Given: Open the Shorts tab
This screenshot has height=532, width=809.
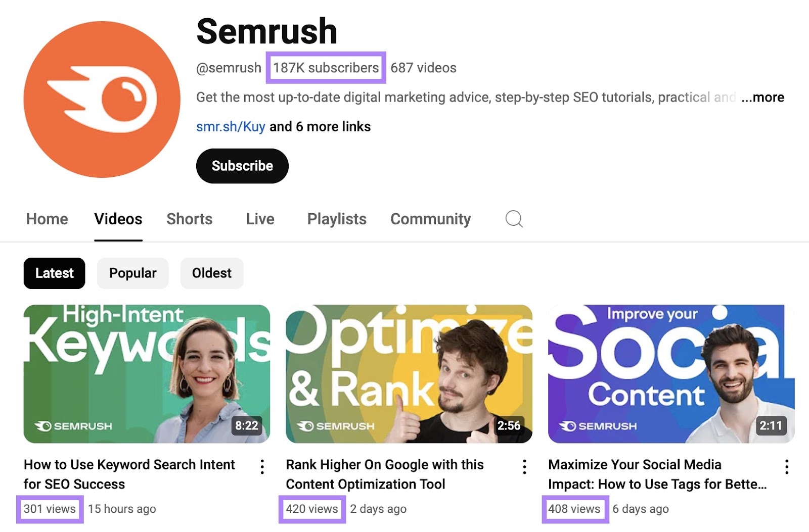Looking at the screenshot, I should point(189,219).
